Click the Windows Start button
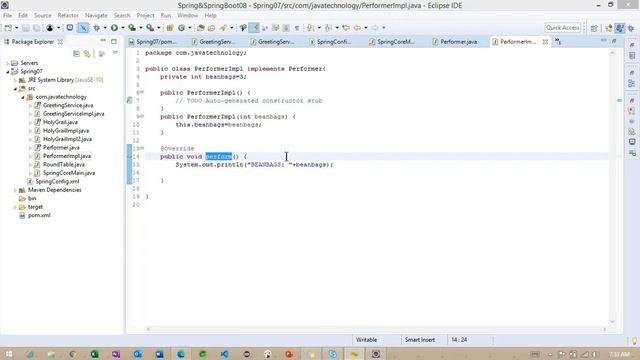Image resolution: width=640 pixels, height=360 pixels. tap(9, 354)
